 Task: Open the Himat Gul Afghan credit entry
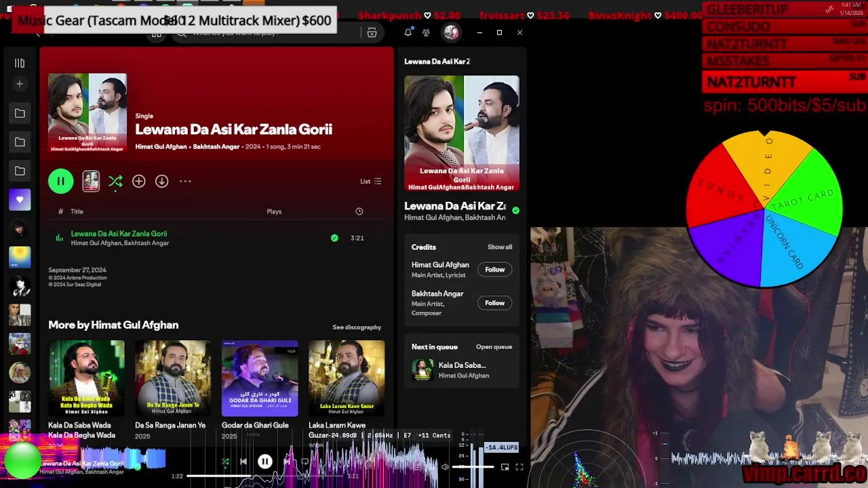440,265
